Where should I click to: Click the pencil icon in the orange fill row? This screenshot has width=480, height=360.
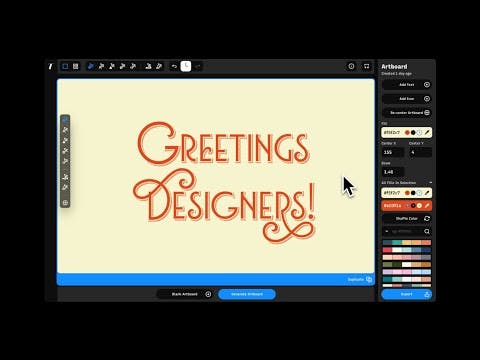point(427,206)
